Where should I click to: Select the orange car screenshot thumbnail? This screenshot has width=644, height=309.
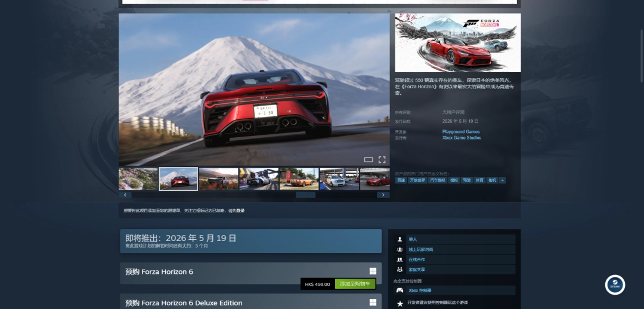pos(299,178)
